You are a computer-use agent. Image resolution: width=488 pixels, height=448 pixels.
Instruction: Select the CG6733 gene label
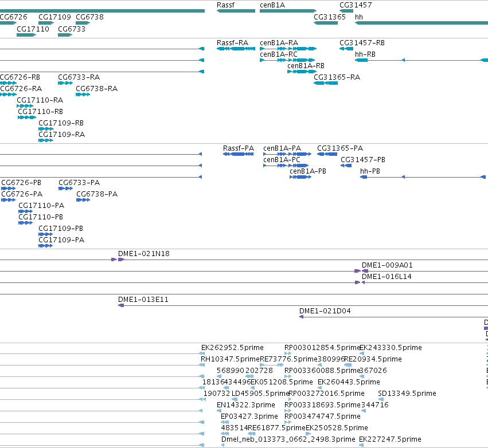(72, 29)
